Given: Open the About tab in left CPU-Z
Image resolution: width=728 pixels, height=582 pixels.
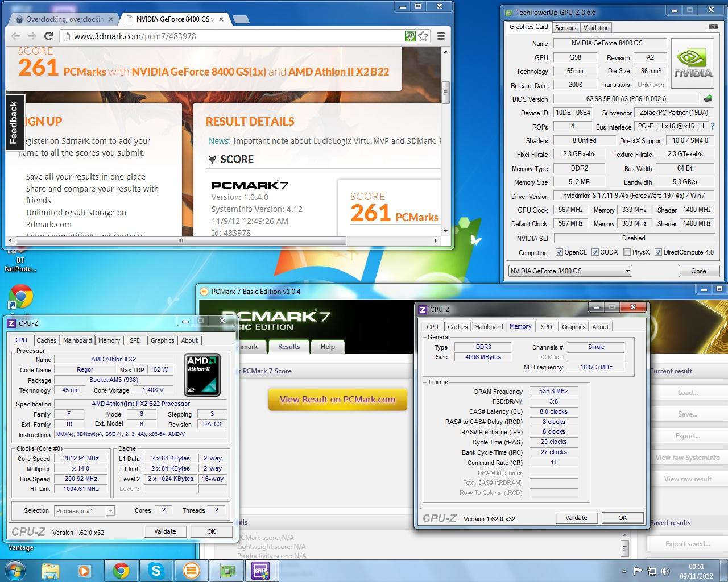Looking at the screenshot, I should coord(189,340).
